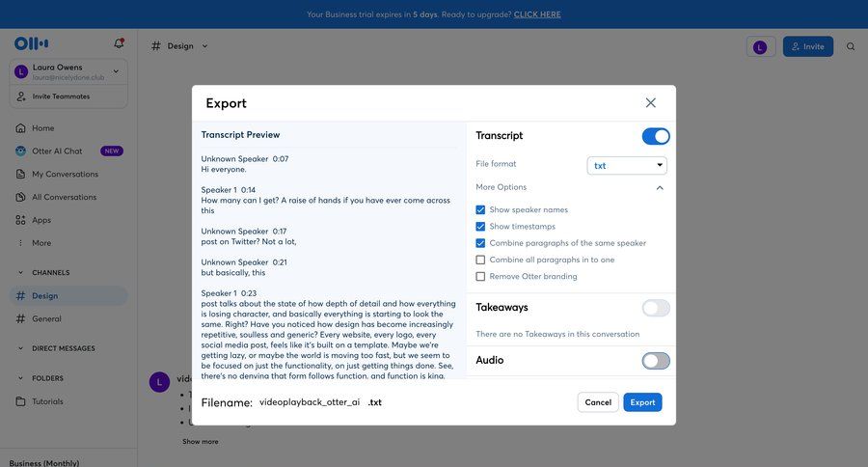Click NEW badge on Otter AI Chat
The image size is (868, 467).
pyautogui.click(x=112, y=151)
